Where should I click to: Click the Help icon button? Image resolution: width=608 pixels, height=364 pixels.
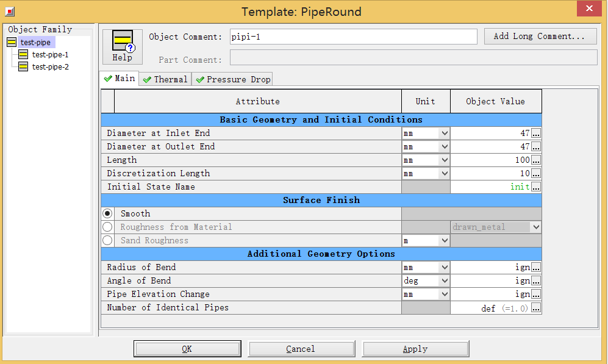pos(122,46)
